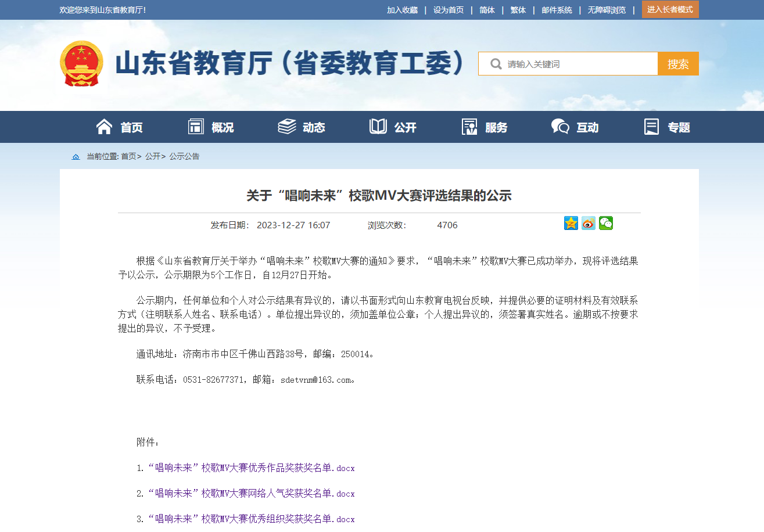Viewport: 764px width, 532px height.
Task: Click the phone number 0531-82677371
Action: tap(213, 380)
